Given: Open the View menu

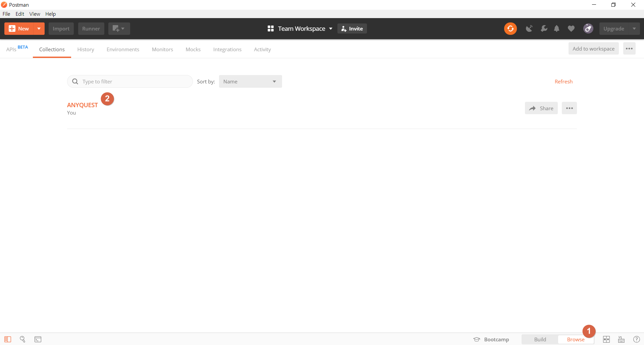Looking at the screenshot, I should [x=35, y=14].
